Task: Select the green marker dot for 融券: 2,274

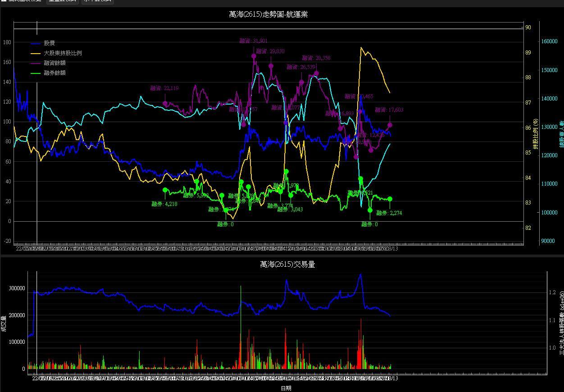Action: 390,199
